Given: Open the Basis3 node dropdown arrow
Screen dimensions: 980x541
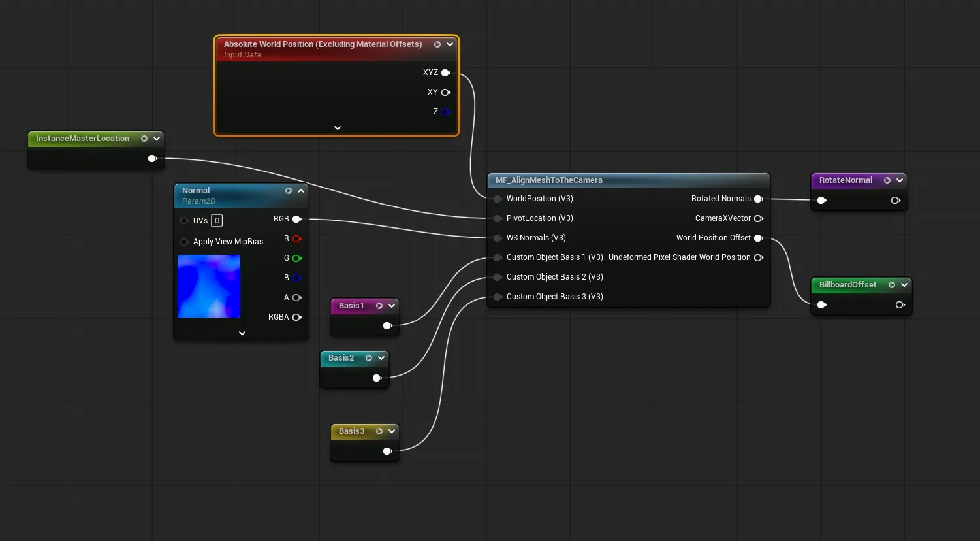Looking at the screenshot, I should point(392,431).
